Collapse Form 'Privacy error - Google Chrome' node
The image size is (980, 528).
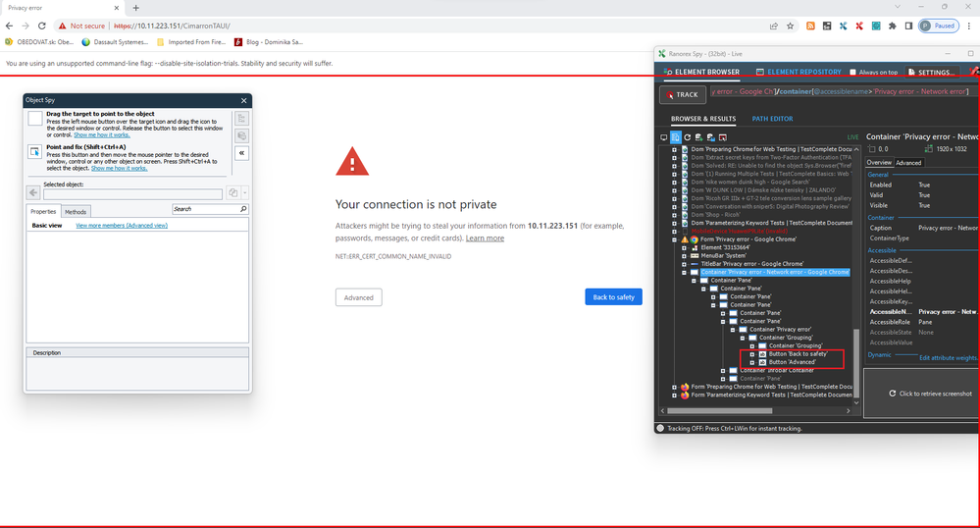pos(674,239)
